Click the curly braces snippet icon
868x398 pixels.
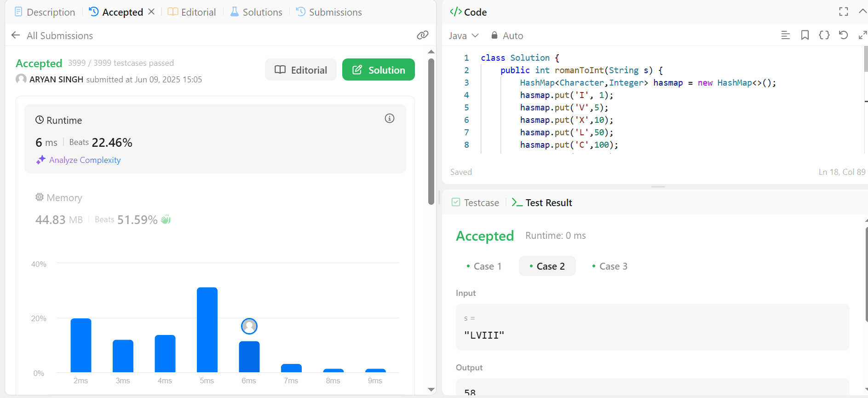point(824,35)
